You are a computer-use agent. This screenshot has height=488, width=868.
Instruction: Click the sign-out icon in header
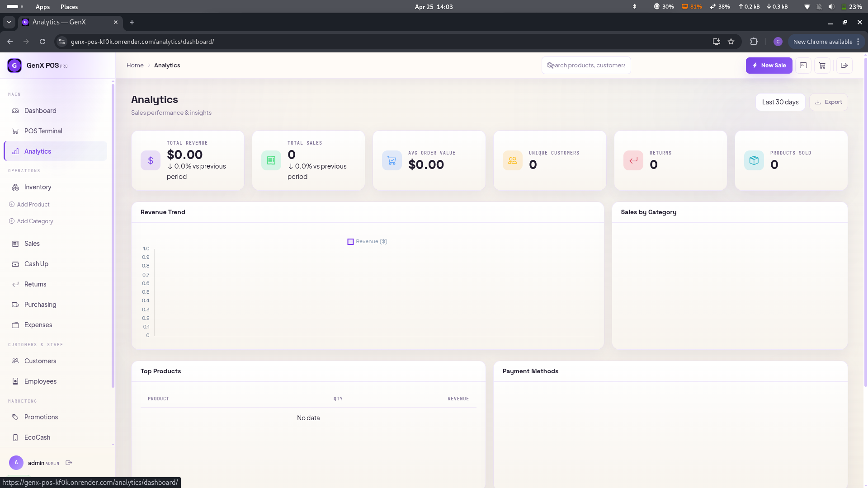click(844, 66)
